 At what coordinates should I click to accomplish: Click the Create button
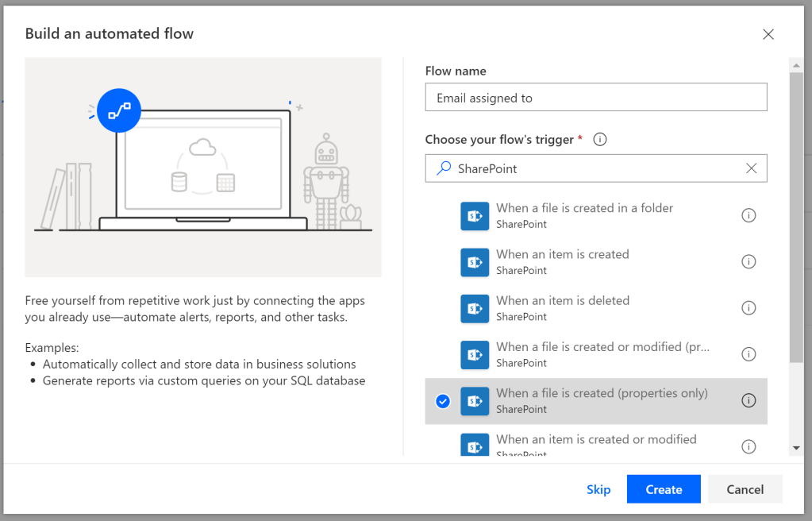point(664,489)
